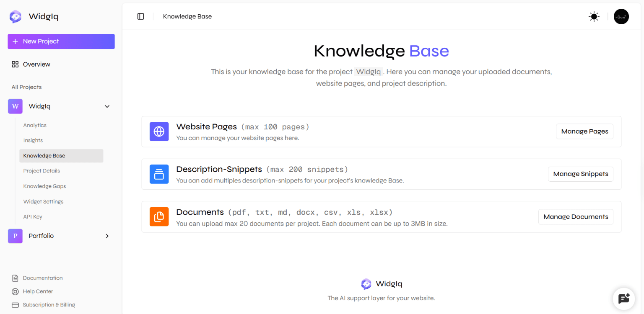Click Manage Documents button

576,217
